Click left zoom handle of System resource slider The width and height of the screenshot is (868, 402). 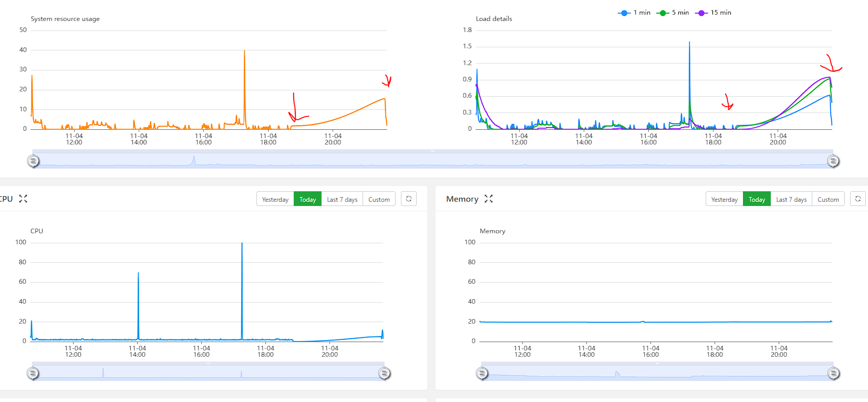tap(33, 161)
